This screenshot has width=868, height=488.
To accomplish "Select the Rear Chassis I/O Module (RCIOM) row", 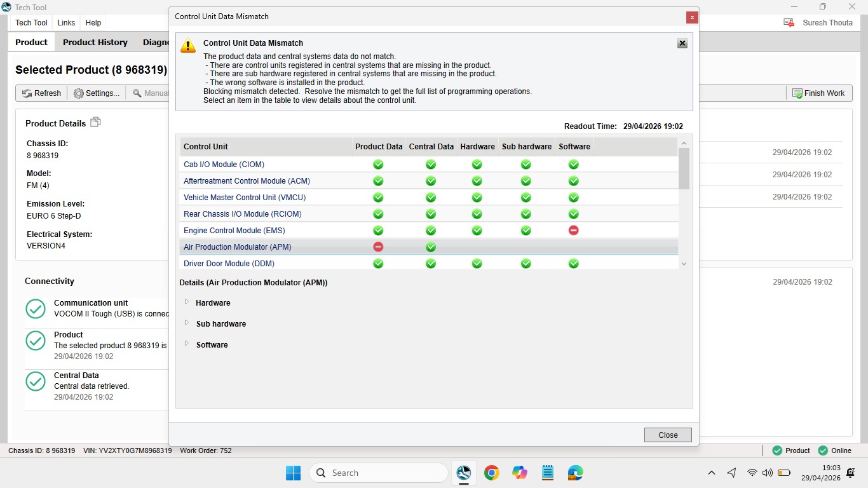I will pyautogui.click(x=429, y=213).
